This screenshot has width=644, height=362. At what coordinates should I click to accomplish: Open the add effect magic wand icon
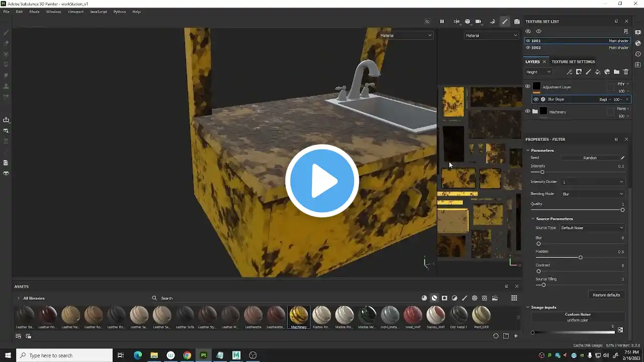(x=570, y=72)
